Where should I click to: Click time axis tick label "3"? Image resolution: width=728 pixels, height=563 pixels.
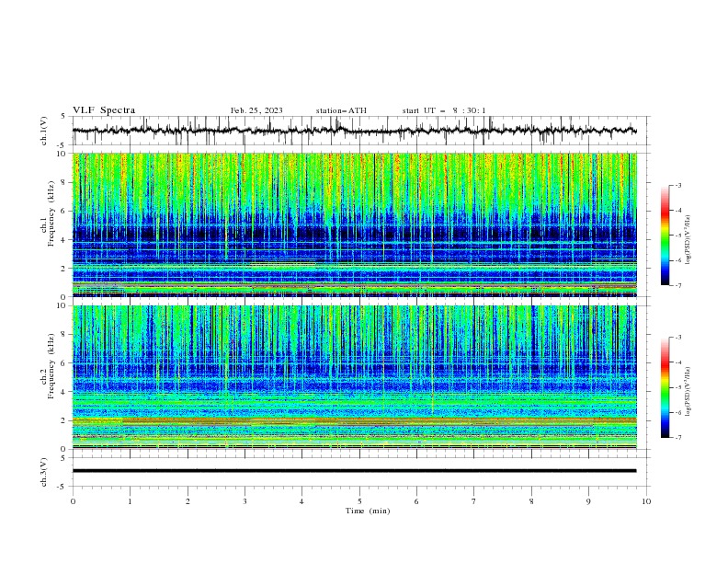click(x=245, y=501)
